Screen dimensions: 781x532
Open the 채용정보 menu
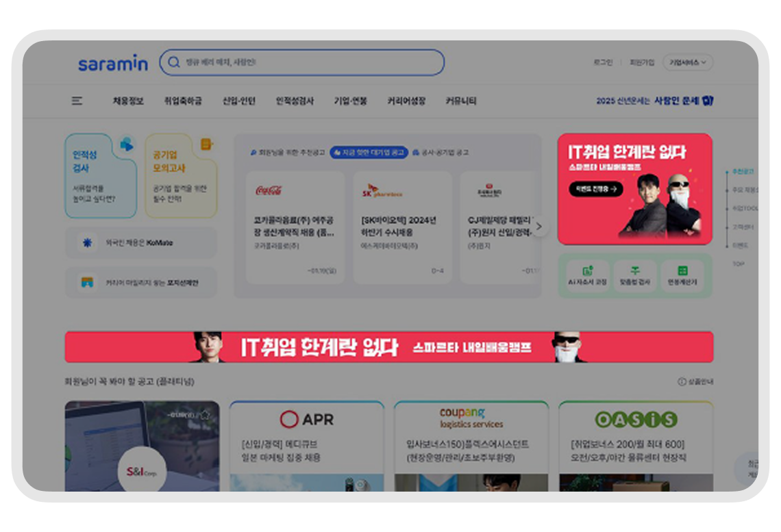pos(128,101)
